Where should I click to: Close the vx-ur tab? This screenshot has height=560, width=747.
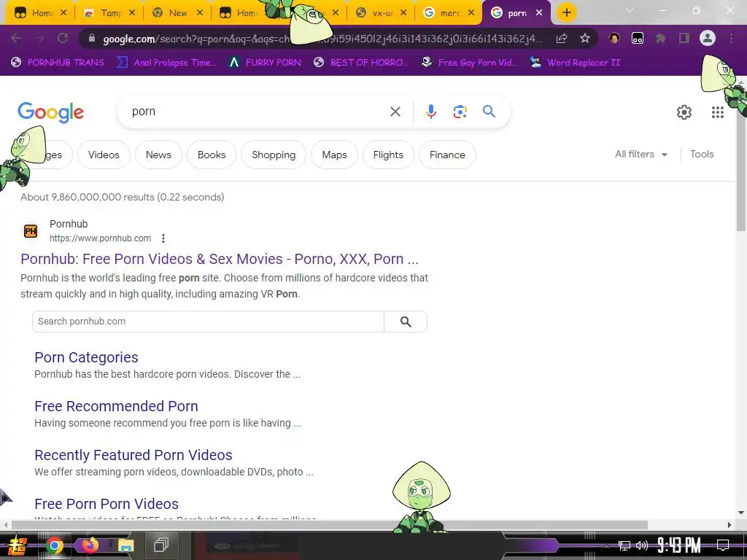point(403,13)
